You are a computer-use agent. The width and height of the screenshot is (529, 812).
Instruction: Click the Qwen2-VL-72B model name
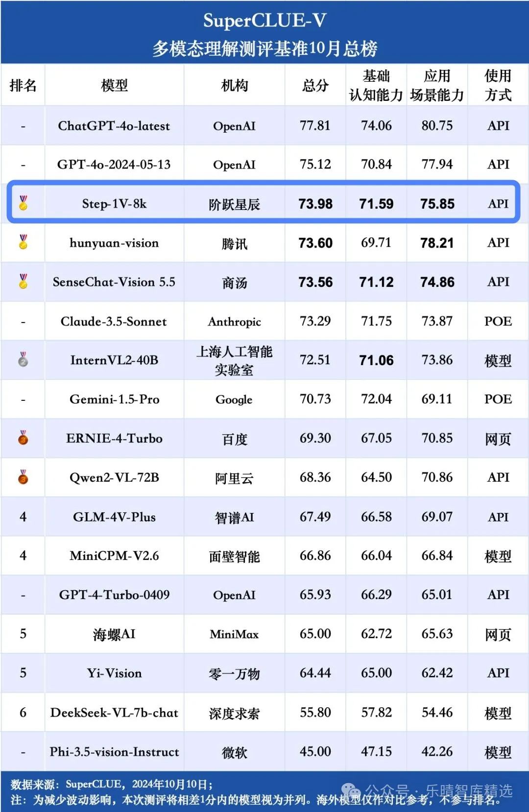tap(114, 477)
